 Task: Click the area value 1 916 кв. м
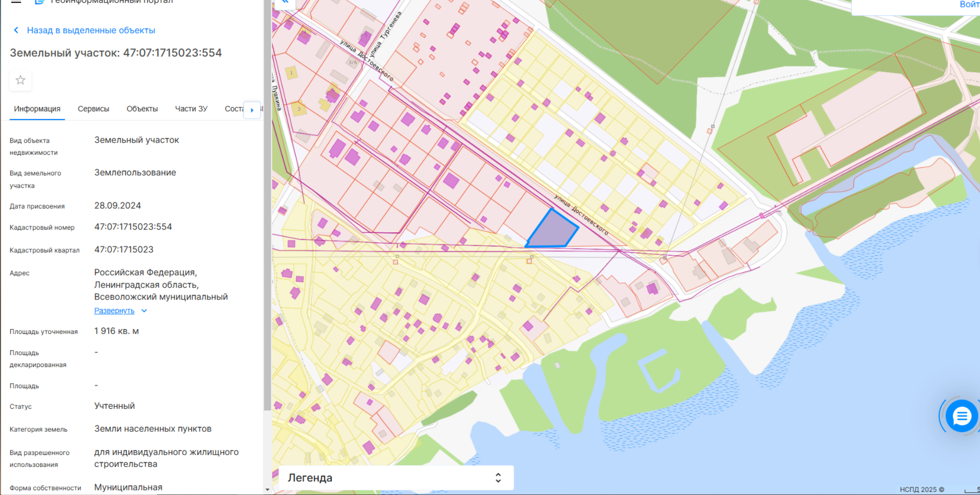pos(117,331)
